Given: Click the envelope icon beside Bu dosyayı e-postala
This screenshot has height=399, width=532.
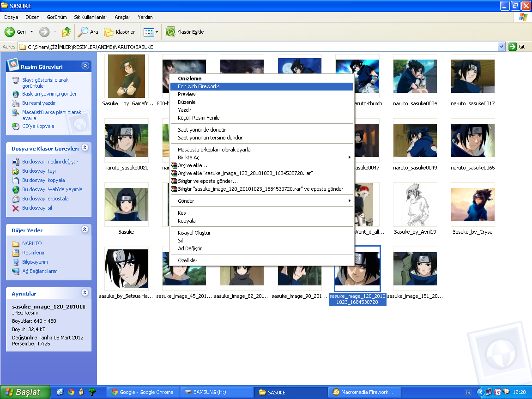Looking at the screenshot, I should point(16,199).
